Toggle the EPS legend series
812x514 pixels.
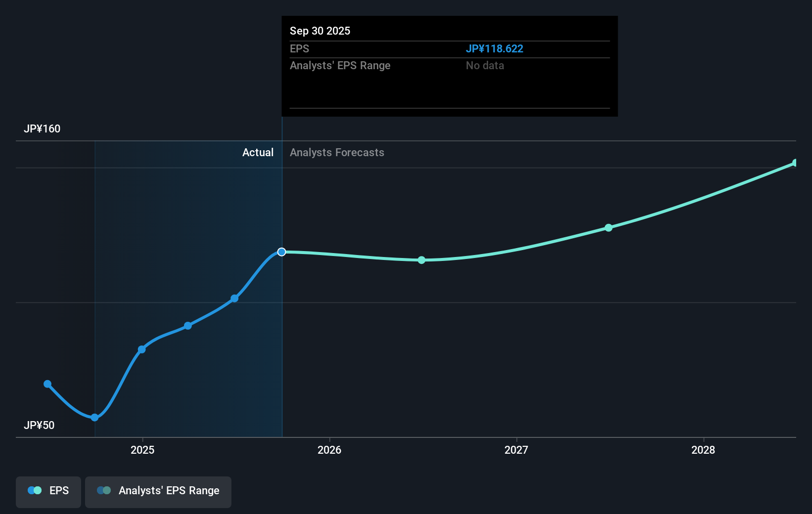click(48, 492)
